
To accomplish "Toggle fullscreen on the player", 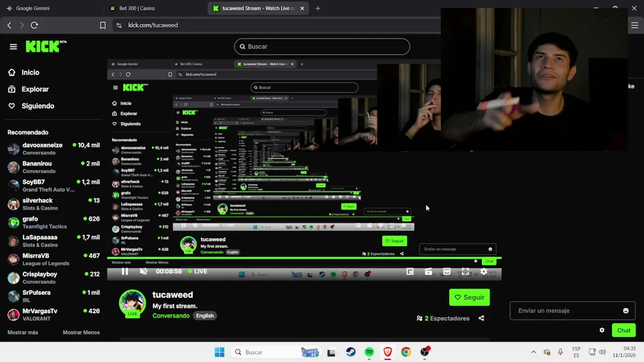I will point(465,271).
